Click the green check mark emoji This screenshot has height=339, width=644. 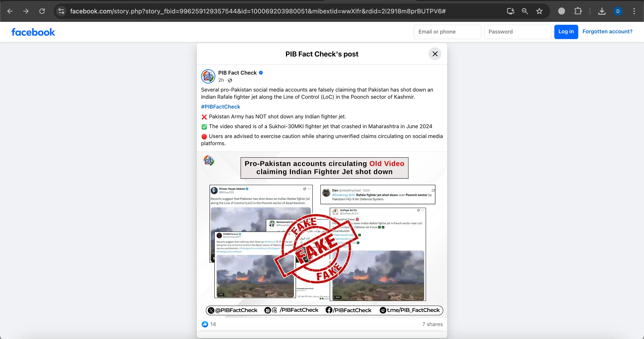204,127
